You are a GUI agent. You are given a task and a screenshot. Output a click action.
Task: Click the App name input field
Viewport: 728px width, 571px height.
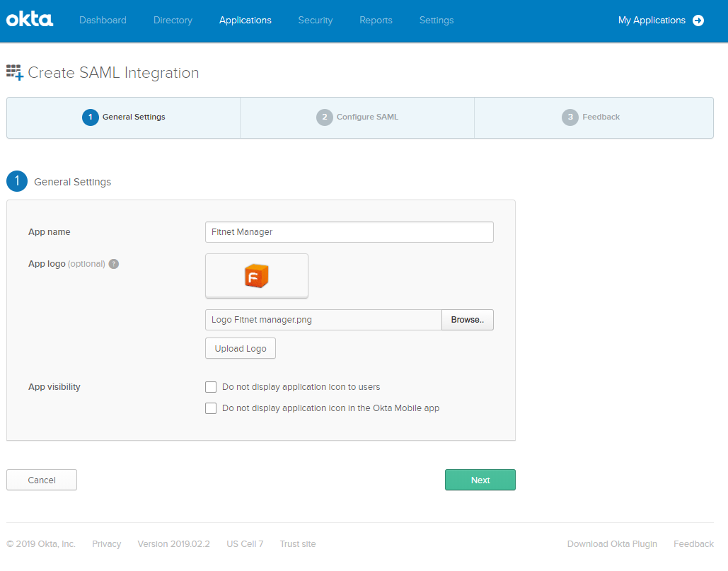pyautogui.click(x=349, y=232)
